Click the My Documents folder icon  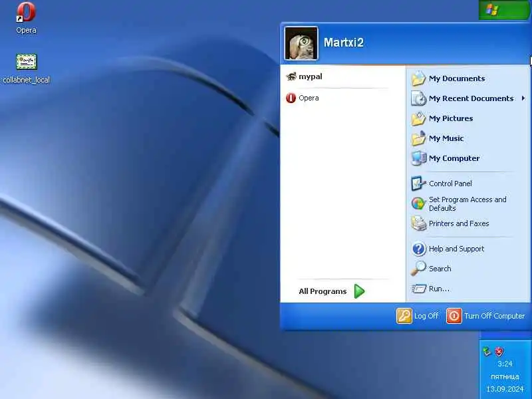[x=418, y=78]
